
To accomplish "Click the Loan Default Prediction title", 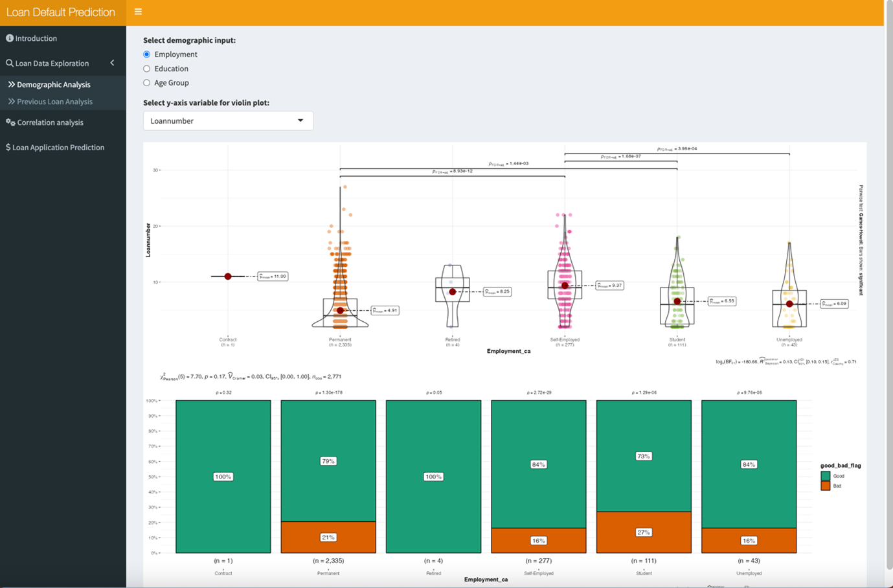I will (61, 12).
